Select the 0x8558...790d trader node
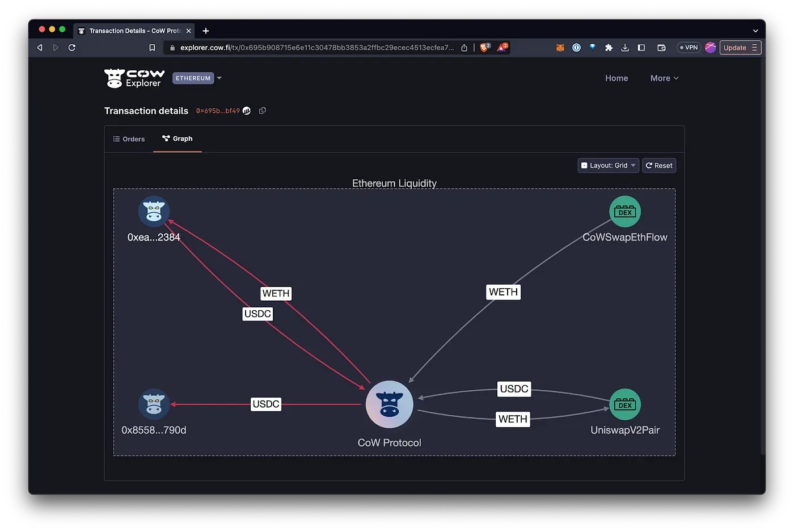794x532 pixels. click(154, 404)
